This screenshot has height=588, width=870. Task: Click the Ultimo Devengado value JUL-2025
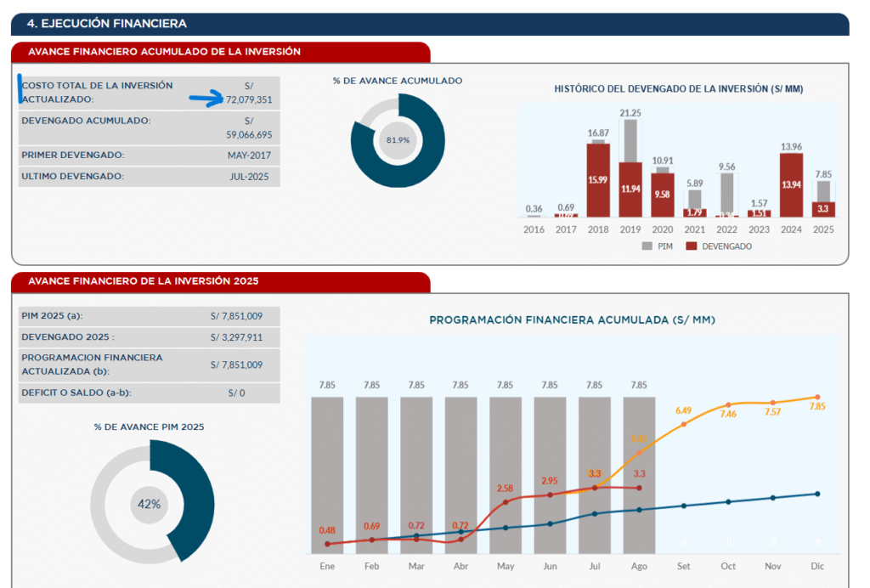click(x=248, y=177)
